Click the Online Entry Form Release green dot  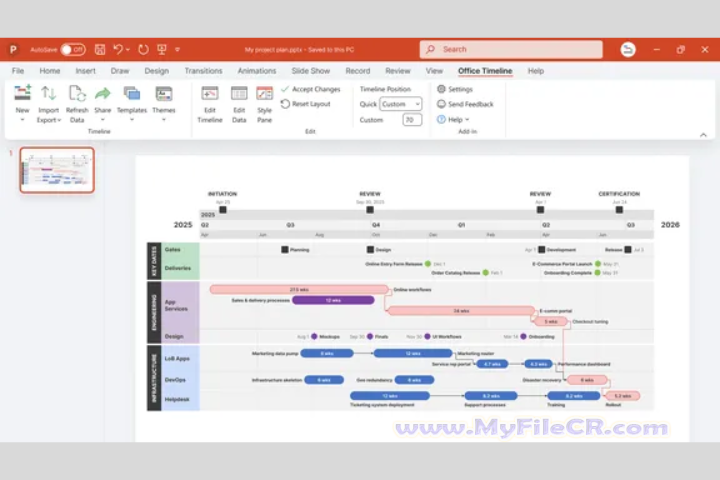coord(428,264)
